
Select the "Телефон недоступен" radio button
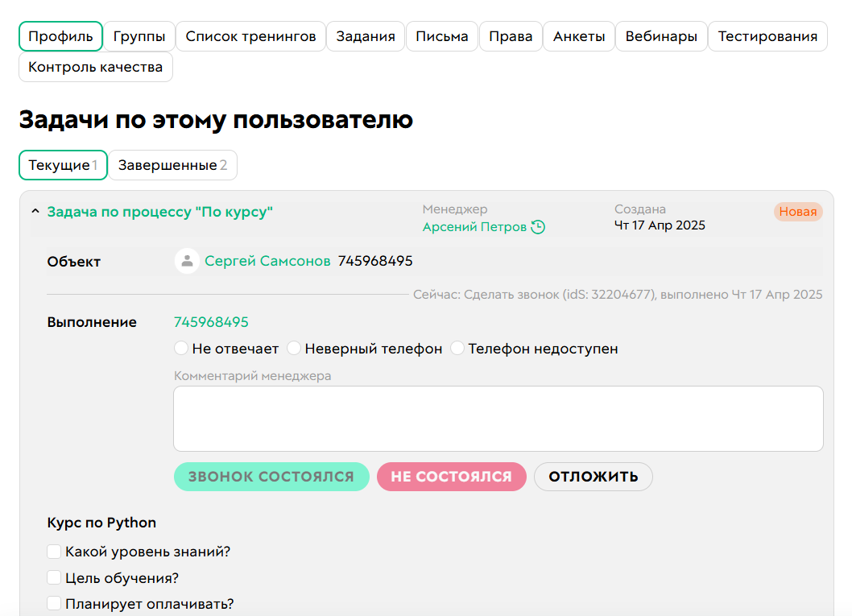(x=457, y=348)
